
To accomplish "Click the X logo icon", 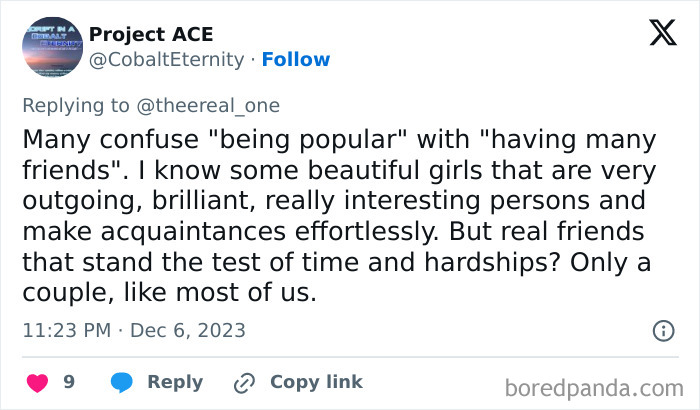I will [x=662, y=34].
